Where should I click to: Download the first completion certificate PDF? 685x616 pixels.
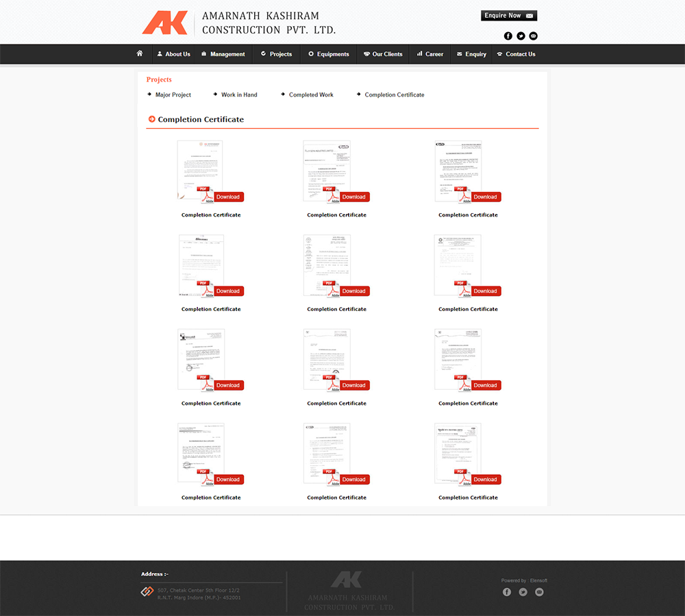coord(228,197)
